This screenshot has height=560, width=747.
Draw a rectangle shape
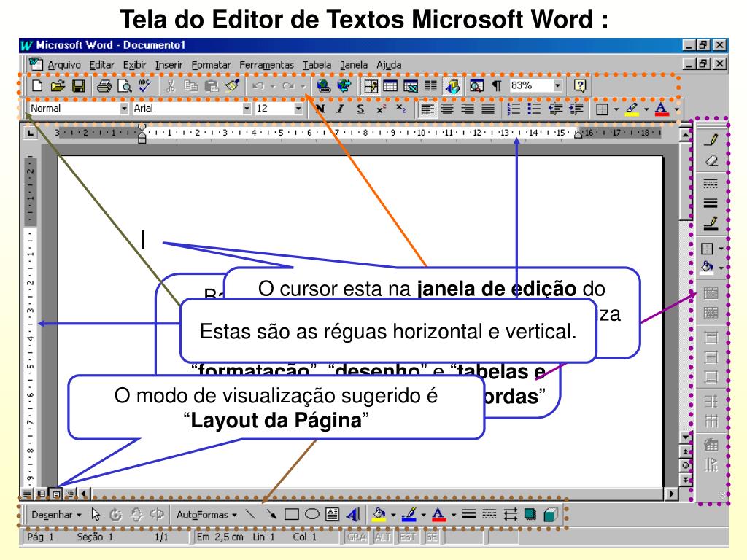point(292,514)
